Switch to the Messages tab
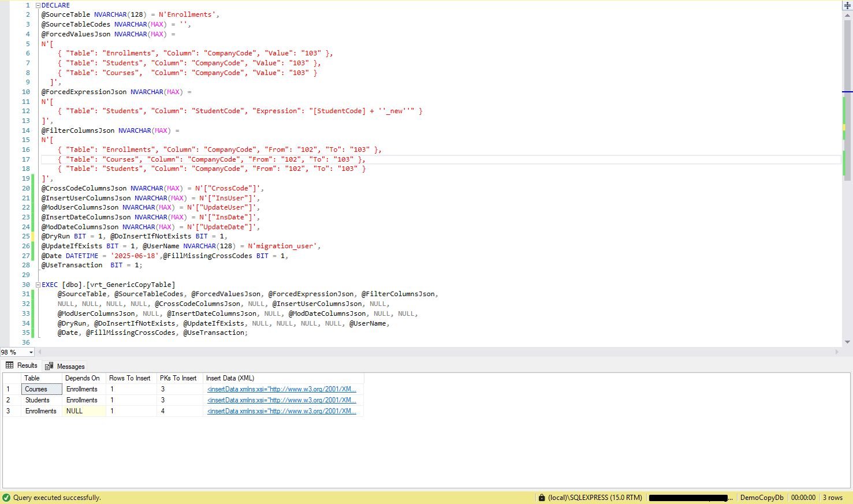 click(x=65, y=366)
